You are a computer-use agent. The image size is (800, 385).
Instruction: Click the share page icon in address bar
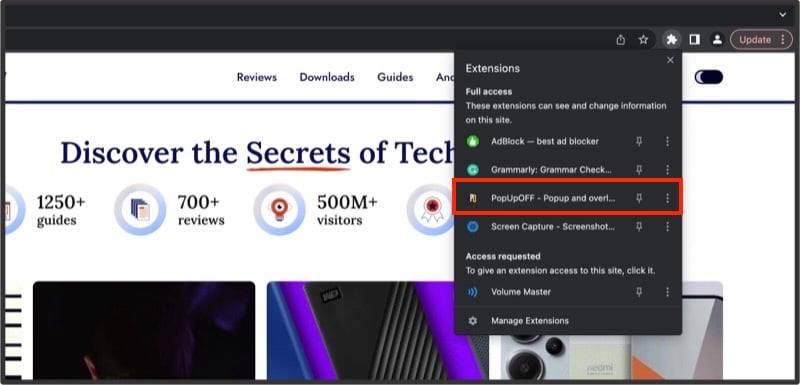(x=620, y=39)
